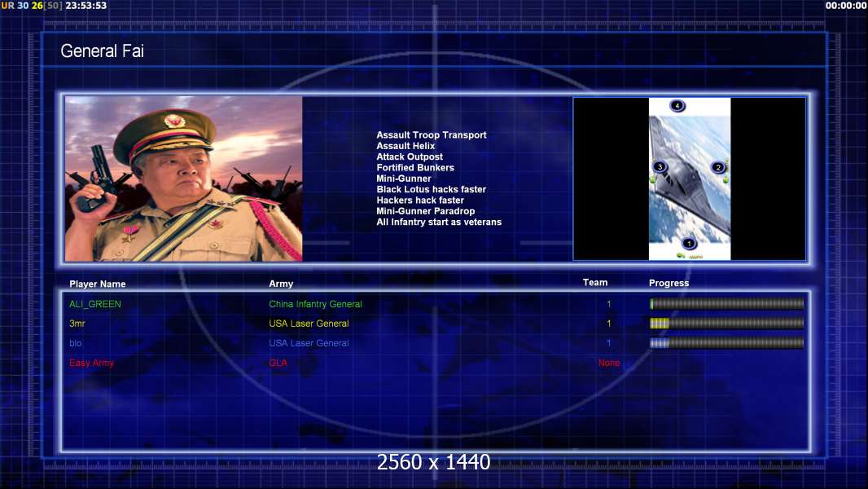868x489 pixels.
Task: Select start position marker 1 on the map
Action: coord(689,243)
